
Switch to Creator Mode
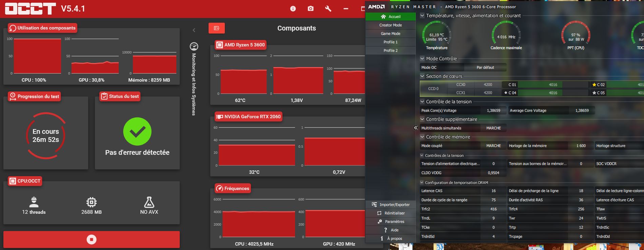click(x=391, y=25)
